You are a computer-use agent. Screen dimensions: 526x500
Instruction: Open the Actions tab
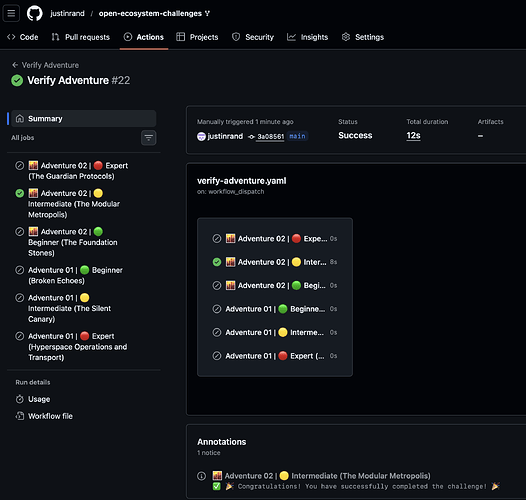pos(144,37)
